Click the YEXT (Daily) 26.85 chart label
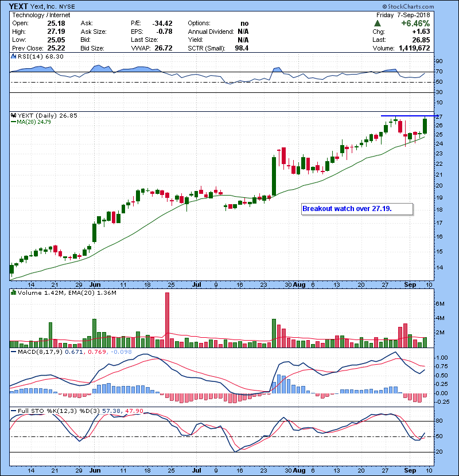The width and height of the screenshot is (459, 476). [x=48, y=115]
